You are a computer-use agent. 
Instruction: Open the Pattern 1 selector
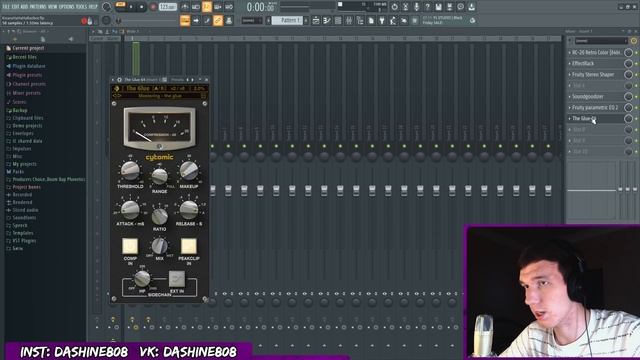coord(287,20)
